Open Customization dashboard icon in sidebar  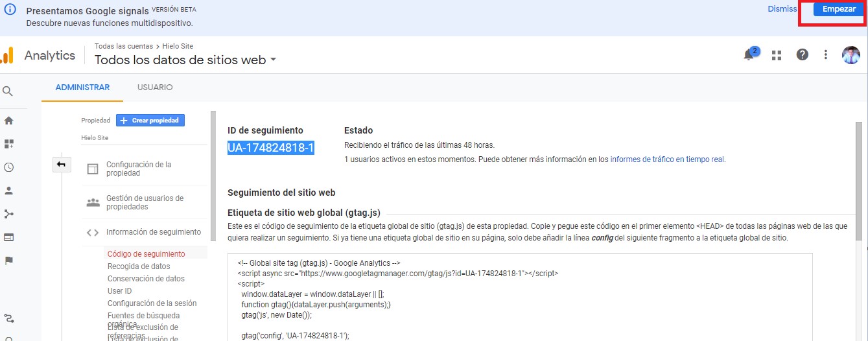9,144
